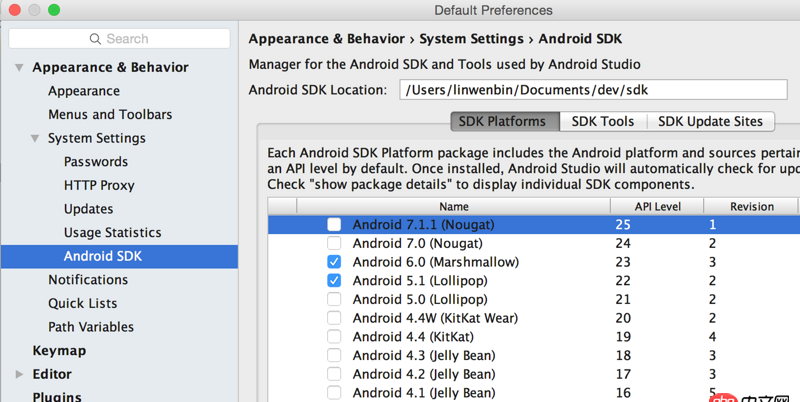The image size is (800, 402).
Task: Select Android 4.2 (Jelly Bean) row name
Action: pos(424,374)
